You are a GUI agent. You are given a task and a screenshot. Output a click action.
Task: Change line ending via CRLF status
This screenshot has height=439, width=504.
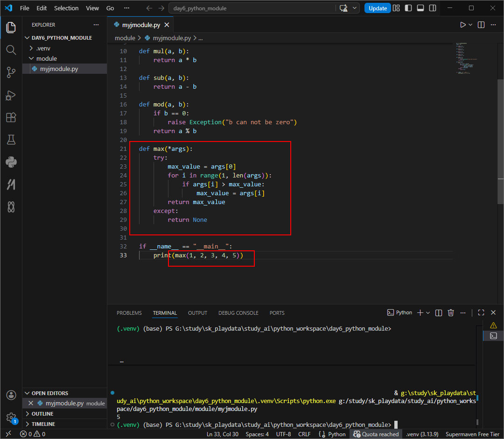[304, 434]
